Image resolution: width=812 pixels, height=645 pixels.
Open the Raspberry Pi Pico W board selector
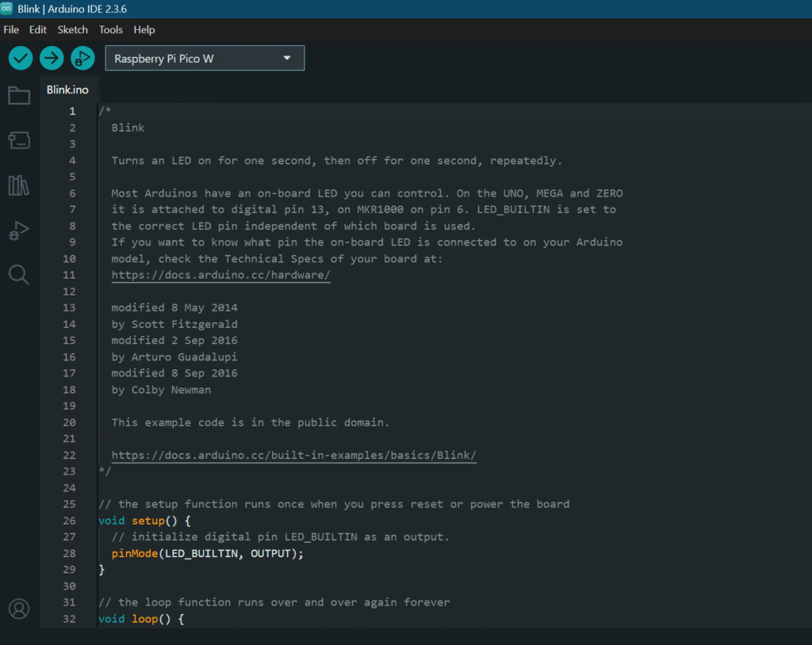coord(205,59)
